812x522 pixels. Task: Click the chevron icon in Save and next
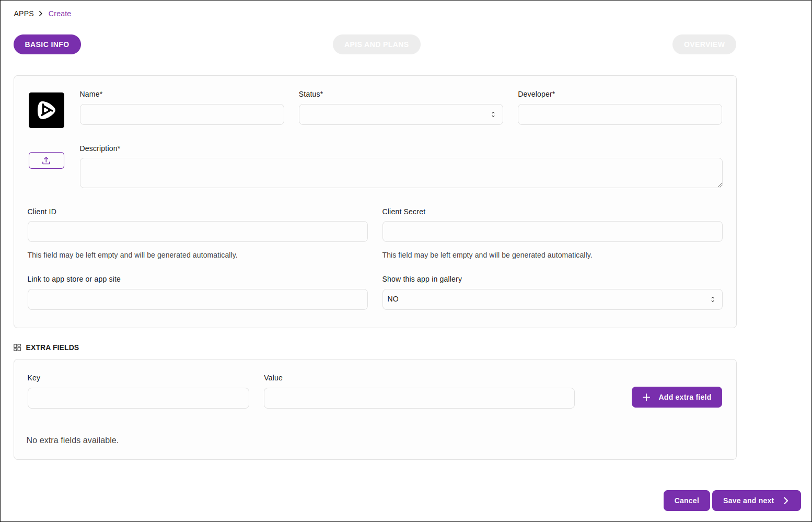pyautogui.click(x=785, y=500)
